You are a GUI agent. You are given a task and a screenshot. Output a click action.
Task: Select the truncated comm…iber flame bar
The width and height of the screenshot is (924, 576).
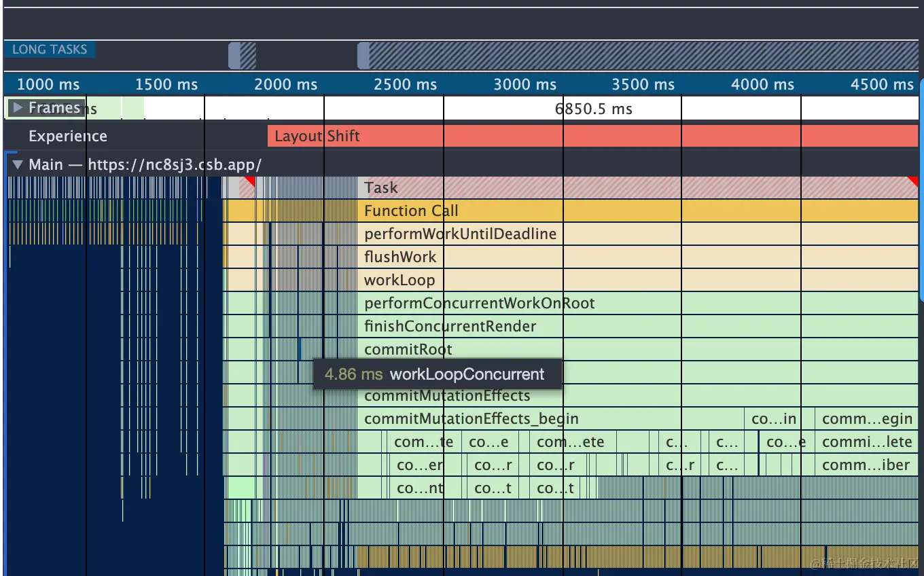pyautogui.click(x=867, y=465)
